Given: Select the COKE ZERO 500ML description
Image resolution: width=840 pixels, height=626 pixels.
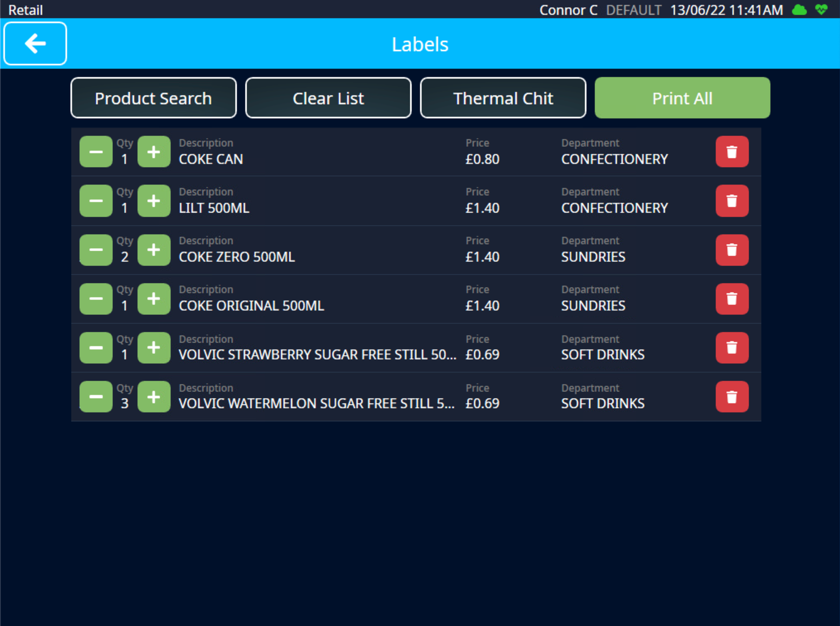Looking at the screenshot, I should tap(237, 257).
